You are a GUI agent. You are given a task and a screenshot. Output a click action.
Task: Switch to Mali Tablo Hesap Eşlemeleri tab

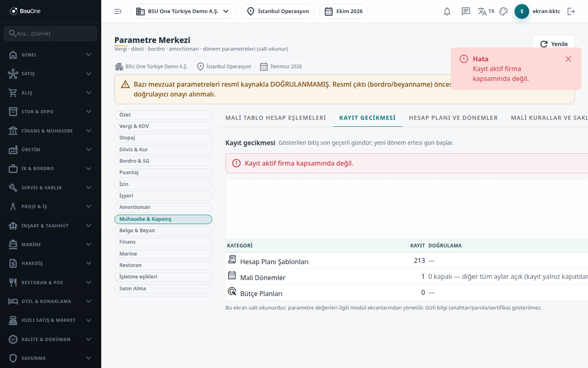276,118
